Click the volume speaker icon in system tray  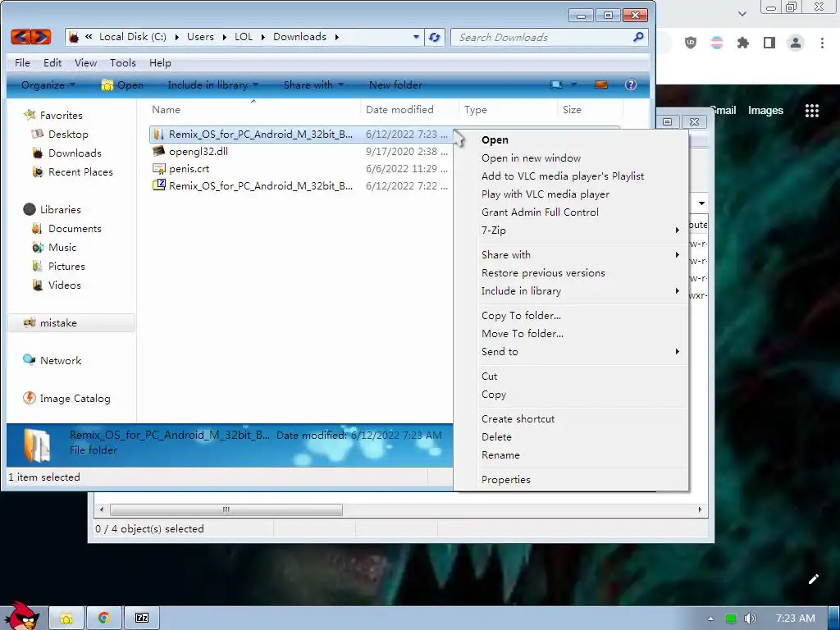point(750,619)
